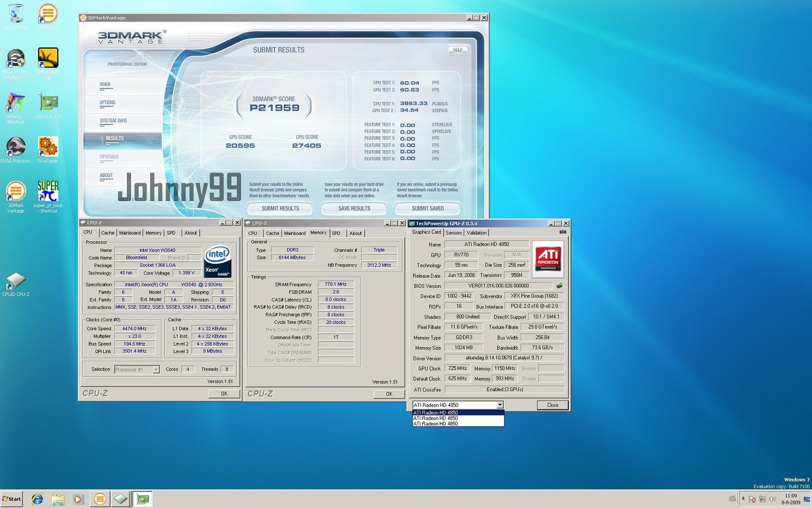812x508 pixels.
Task: Click the Close button in GPU-Z
Action: (552, 405)
